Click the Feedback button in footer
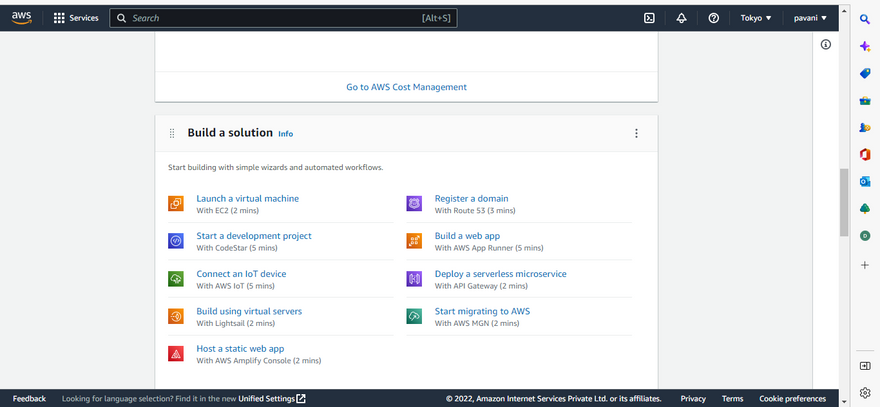The height and width of the screenshot is (407, 880). click(29, 399)
